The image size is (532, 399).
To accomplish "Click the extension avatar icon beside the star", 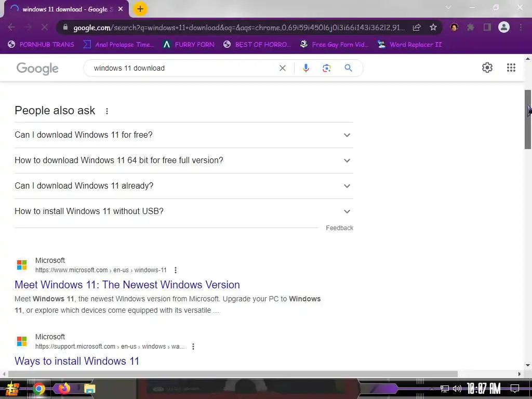I will [454, 27].
